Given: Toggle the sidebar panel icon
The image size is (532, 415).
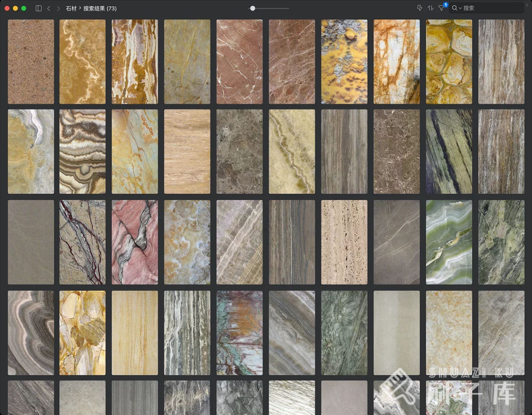Looking at the screenshot, I should (x=39, y=8).
